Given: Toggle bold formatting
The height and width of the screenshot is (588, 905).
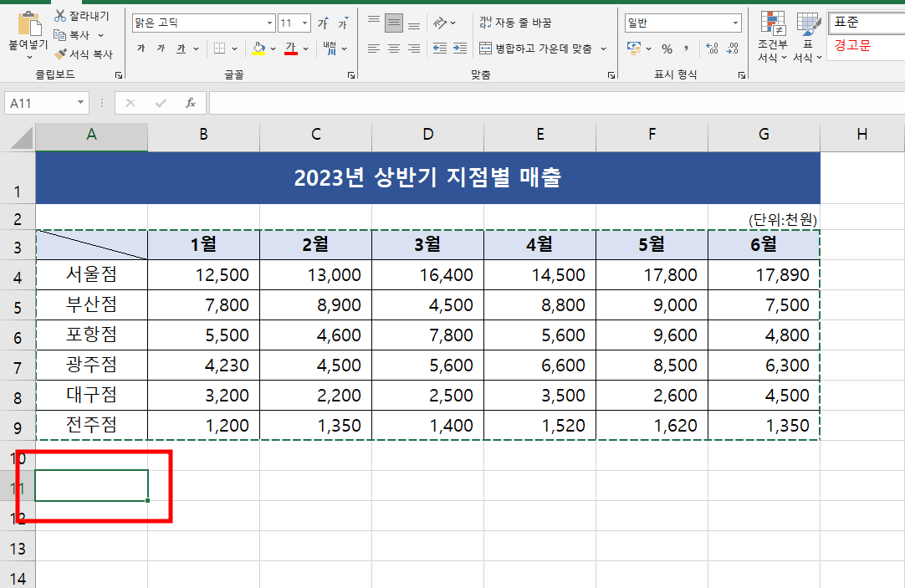Looking at the screenshot, I should point(141,49).
